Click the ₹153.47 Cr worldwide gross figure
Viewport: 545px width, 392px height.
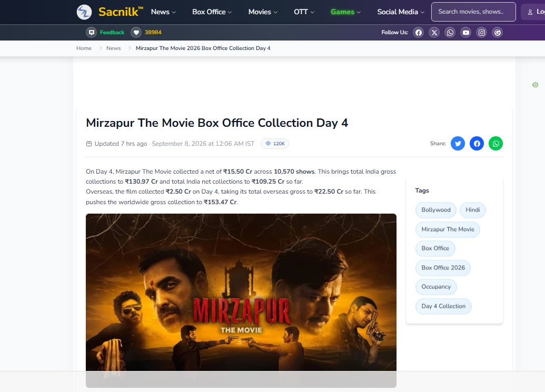(220, 202)
